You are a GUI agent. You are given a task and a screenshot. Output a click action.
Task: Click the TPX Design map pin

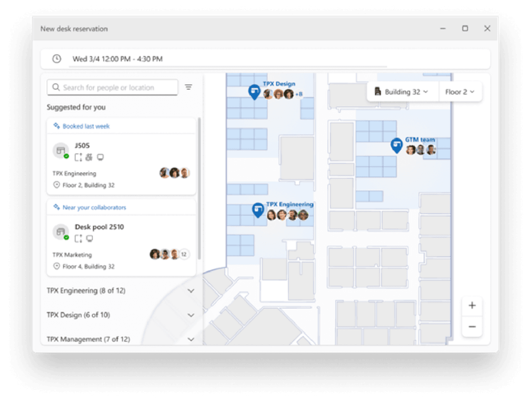tap(254, 92)
